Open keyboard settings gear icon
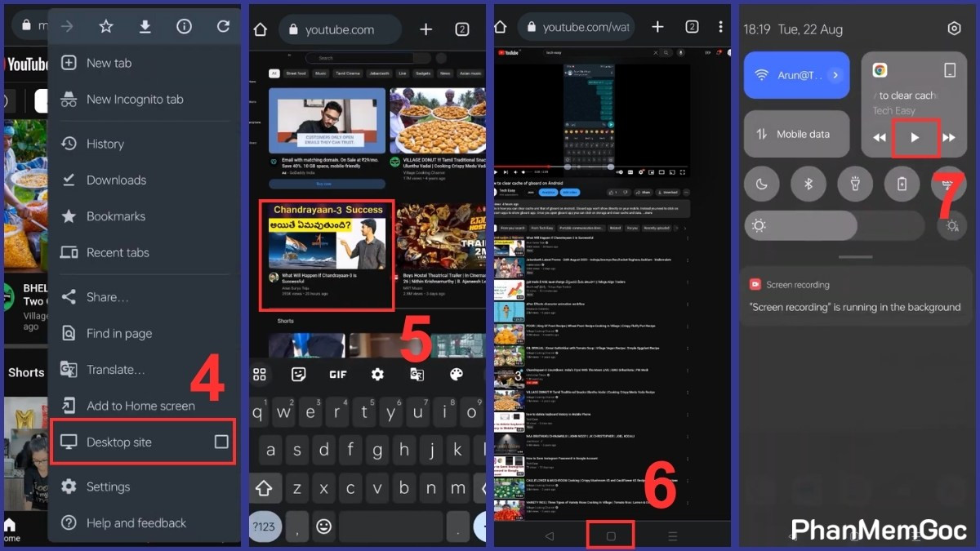Viewport: 980px width, 551px height. click(377, 374)
